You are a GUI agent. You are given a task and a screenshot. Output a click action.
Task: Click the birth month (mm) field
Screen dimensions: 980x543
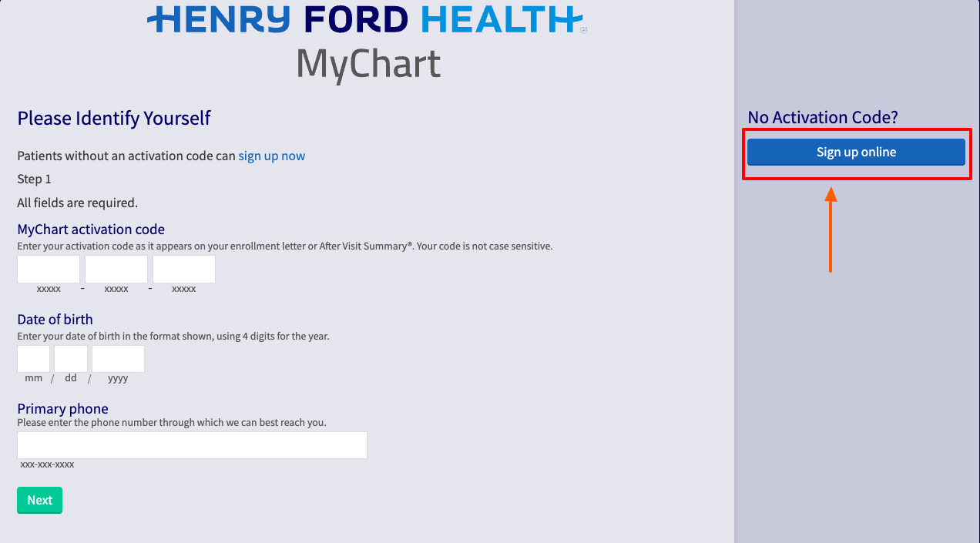click(x=33, y=359)
